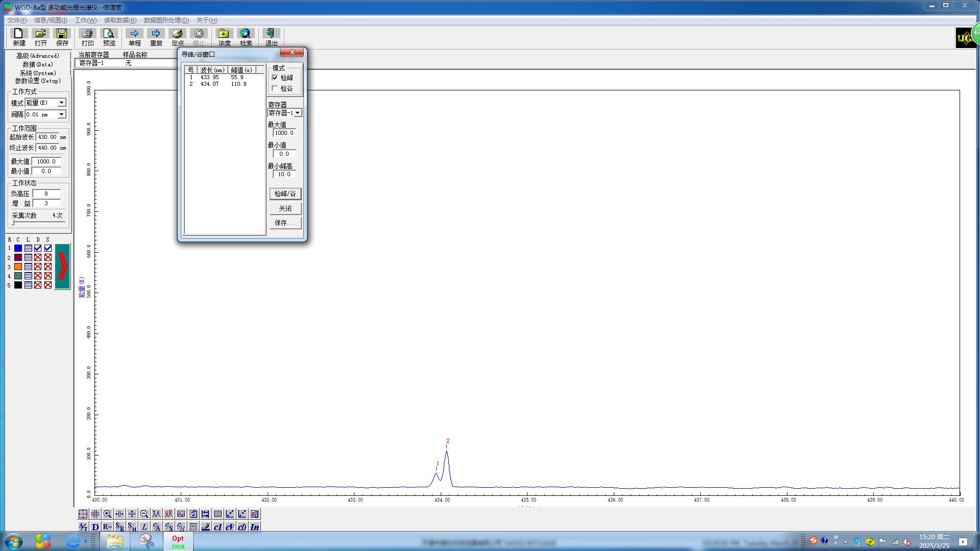The height and width of the screenshot is (551, 980).
Task: Click the S/R icon in bottom toolbar
Action: tap(119, 526)
